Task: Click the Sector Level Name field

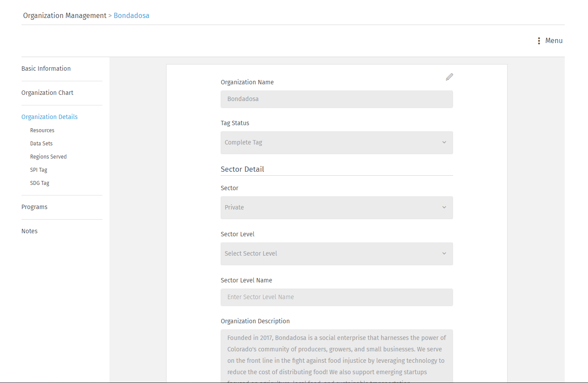Action: 337,297
